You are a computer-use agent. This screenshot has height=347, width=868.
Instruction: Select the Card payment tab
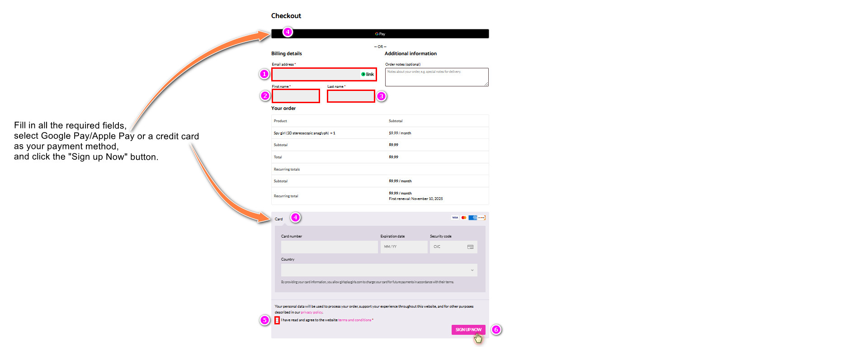pos(279,219)
